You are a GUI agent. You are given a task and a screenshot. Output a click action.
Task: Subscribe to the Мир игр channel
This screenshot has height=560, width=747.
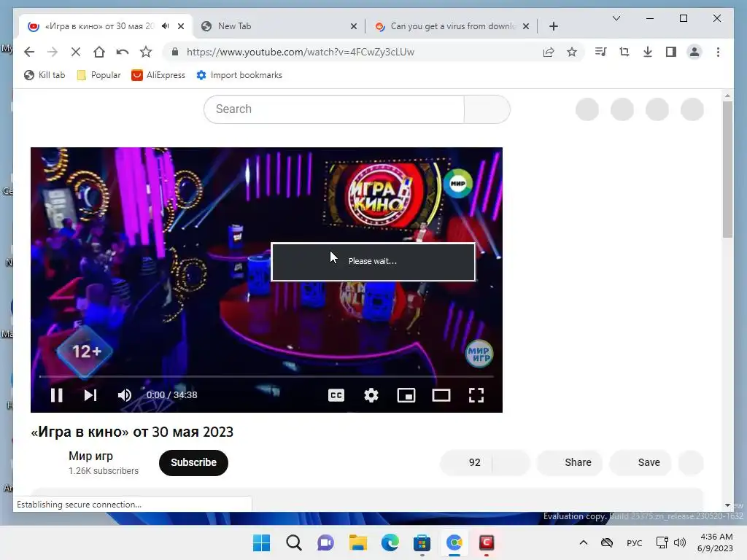pyautogui.click(x=193, y=463)
